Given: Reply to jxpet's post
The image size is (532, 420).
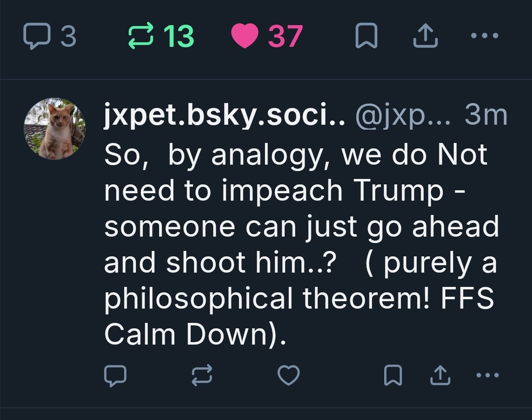Looking at the screenshot, I should [x=116, y=376].
